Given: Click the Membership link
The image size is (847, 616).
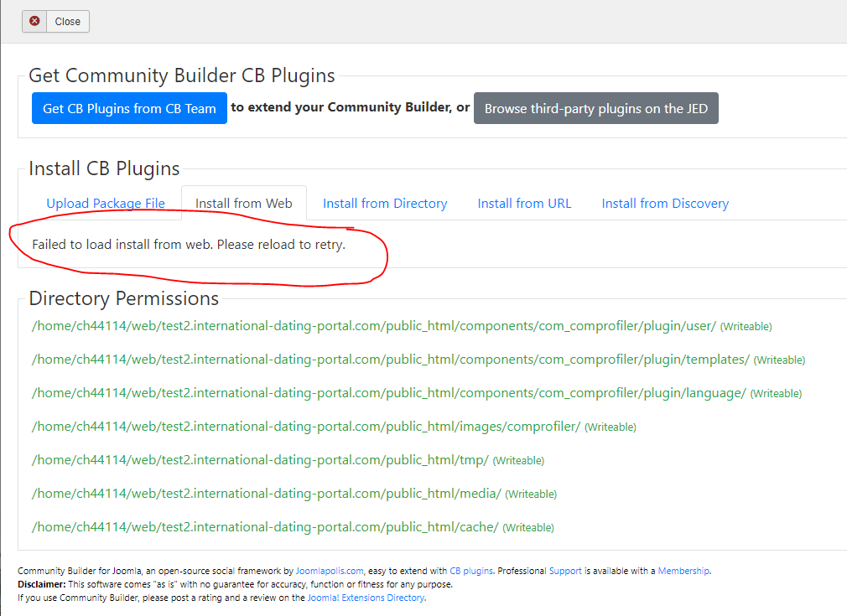Looking at the screenshot, I should (683, 571).
